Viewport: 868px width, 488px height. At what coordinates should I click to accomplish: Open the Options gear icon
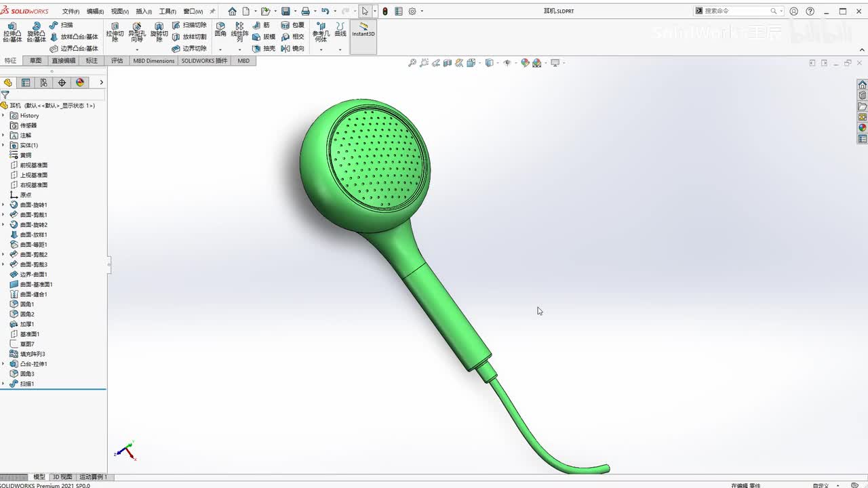(412, 11)
